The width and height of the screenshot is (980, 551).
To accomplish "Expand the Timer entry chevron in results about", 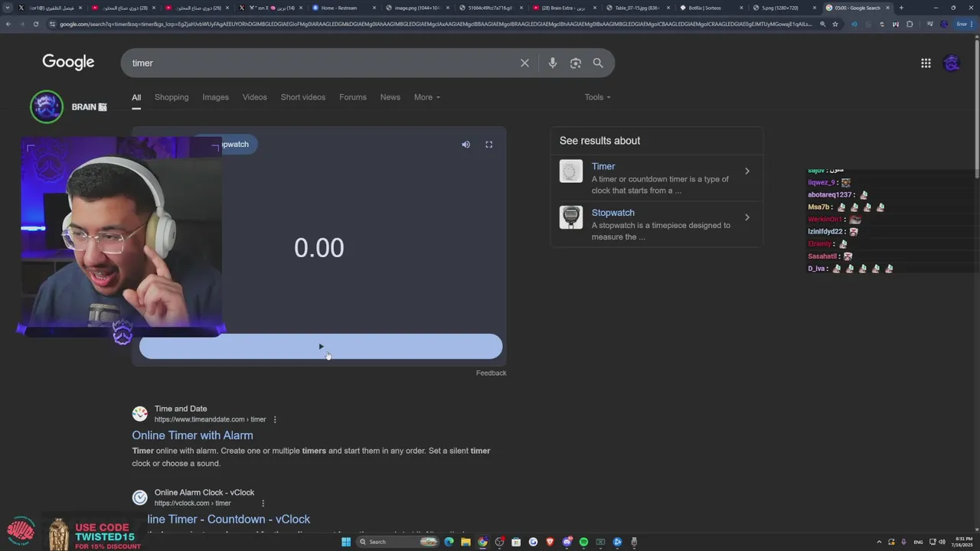I will click(747, 171).
